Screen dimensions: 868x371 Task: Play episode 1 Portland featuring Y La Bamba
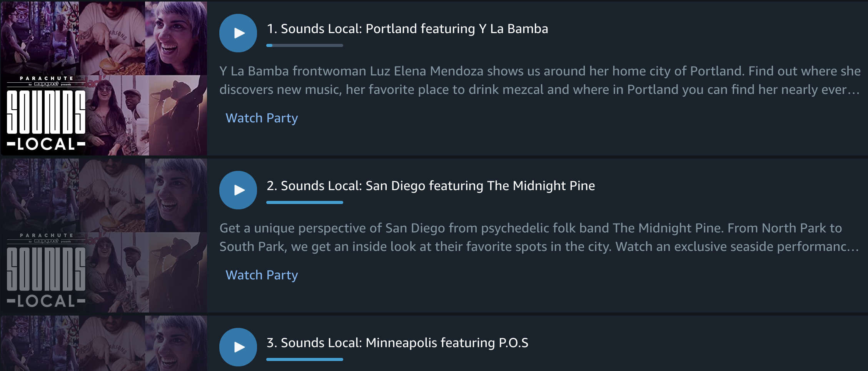pyautogui.click(x=238, y=33)
